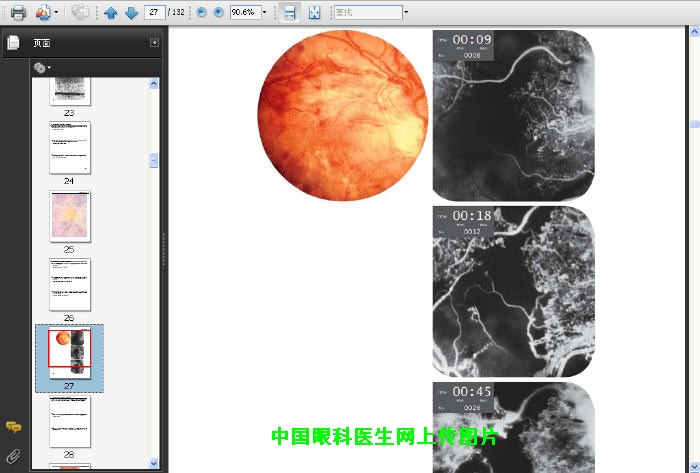Show the Pages panel icon in sidebar
This screenshot has height=473, width=700.
pos(13,42)
